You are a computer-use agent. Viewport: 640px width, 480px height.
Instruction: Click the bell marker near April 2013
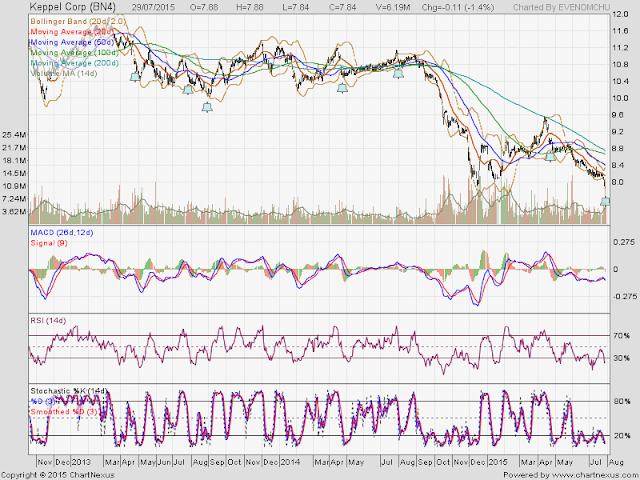(x=135, y=76)
